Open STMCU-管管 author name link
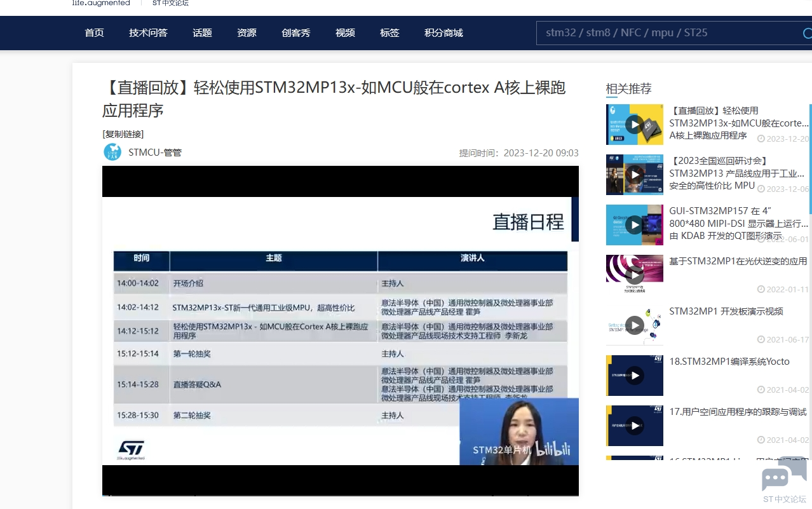Image resolution: width=812 pixels, height=509 pixels. pos(155,153)
